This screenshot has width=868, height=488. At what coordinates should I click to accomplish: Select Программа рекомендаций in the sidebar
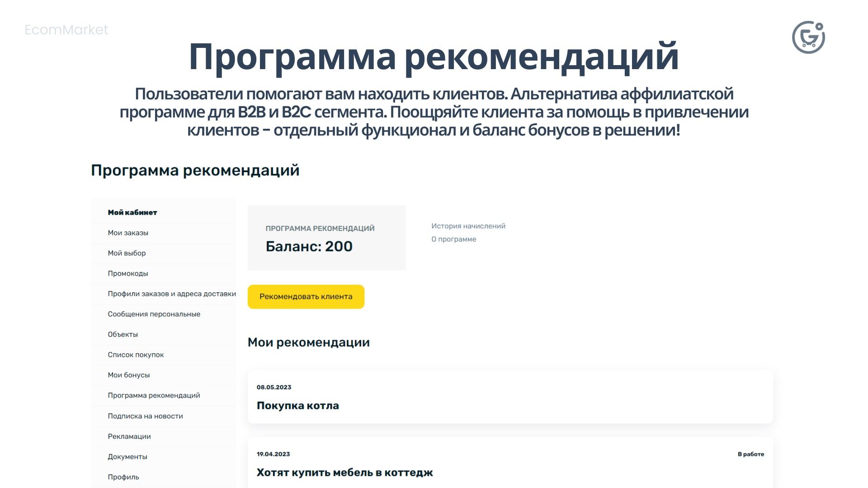coord(153,395)
